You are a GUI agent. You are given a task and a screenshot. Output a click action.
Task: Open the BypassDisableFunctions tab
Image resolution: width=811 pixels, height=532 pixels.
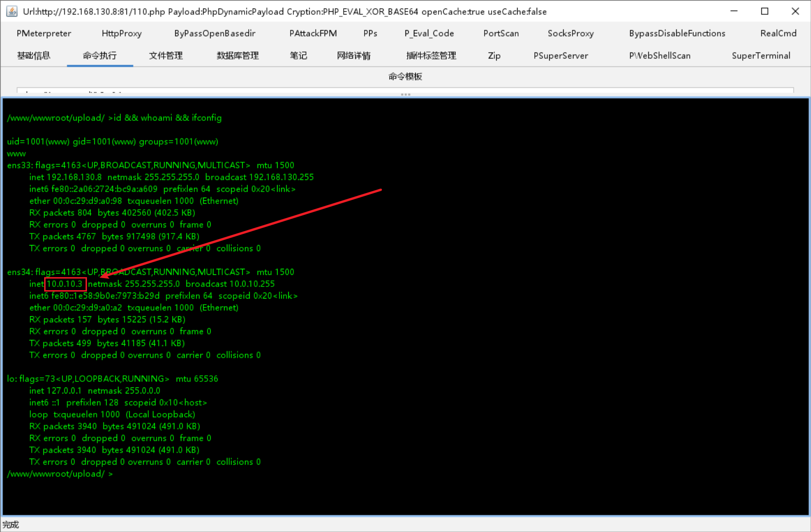[x=677, y=33]
